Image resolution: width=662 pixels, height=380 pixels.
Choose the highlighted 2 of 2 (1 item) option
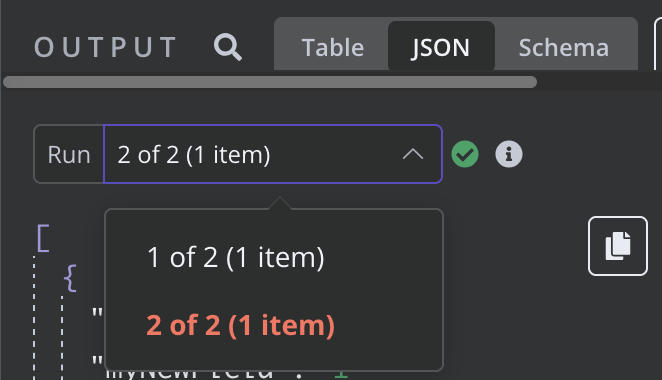tap(241, 325)
